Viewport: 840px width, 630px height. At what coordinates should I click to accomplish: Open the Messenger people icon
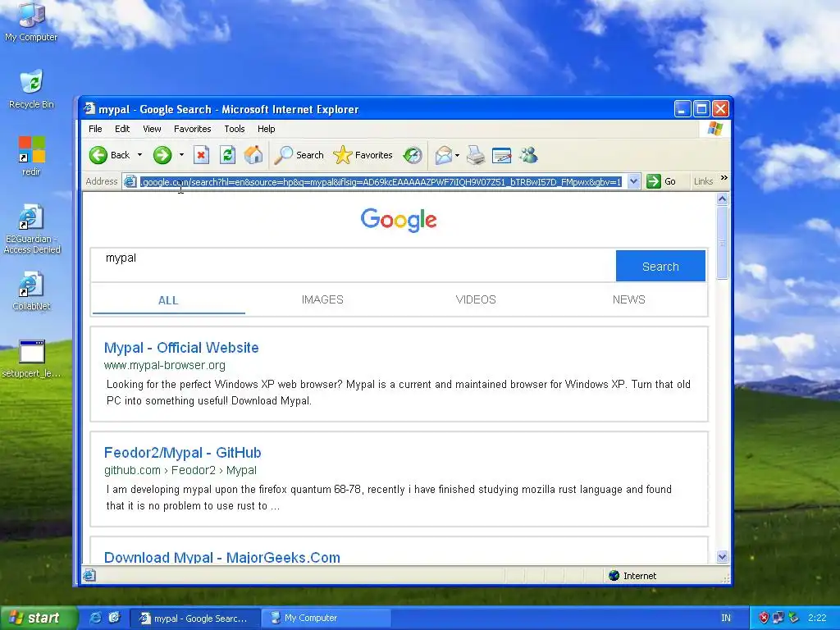tap(528, 155)
